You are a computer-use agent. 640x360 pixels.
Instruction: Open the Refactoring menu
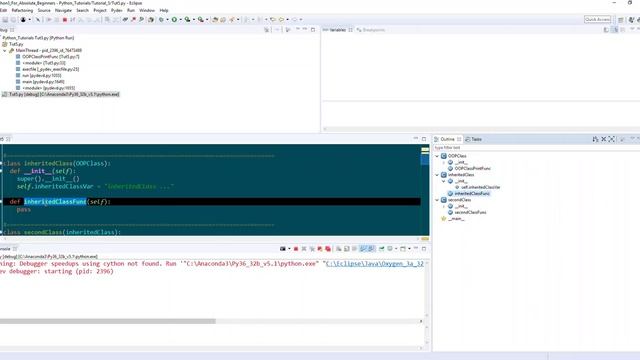tap(22, 10)
